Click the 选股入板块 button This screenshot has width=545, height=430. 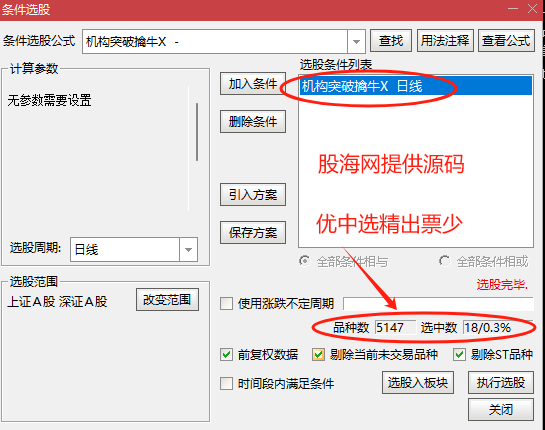pos(418,383)
